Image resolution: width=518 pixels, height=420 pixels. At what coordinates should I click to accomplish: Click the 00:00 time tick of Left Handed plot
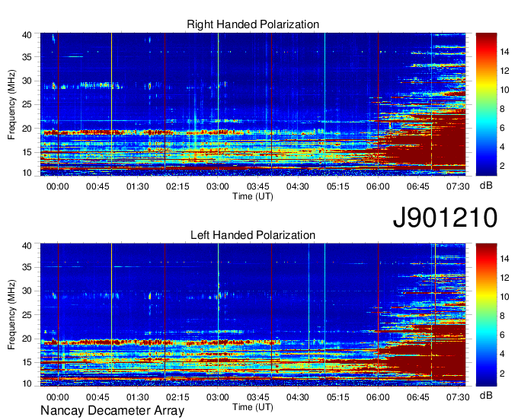[x=57, y=397]
